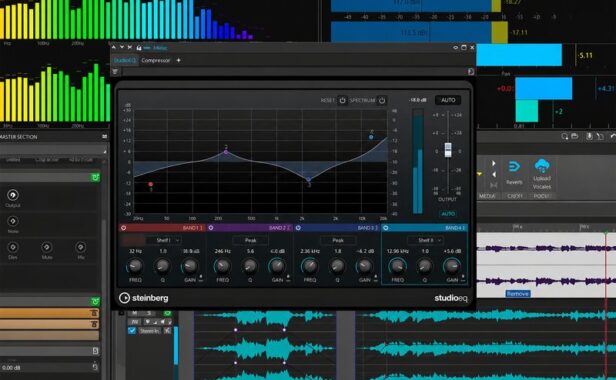Toggle Band 4 gain invert button
Screen dimensions: 616x380
[x=463, y=279]
